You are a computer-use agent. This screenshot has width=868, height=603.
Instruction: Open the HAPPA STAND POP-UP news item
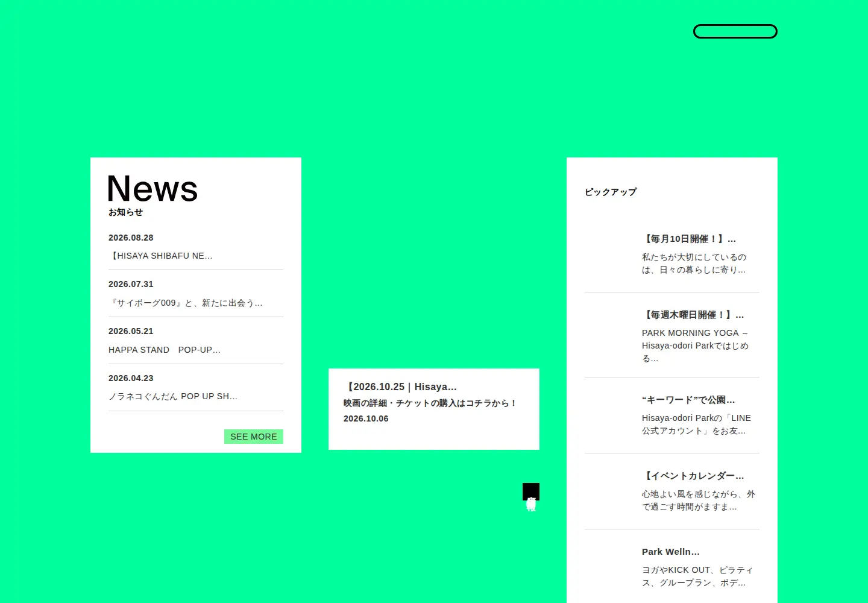(x=196, y=341)
